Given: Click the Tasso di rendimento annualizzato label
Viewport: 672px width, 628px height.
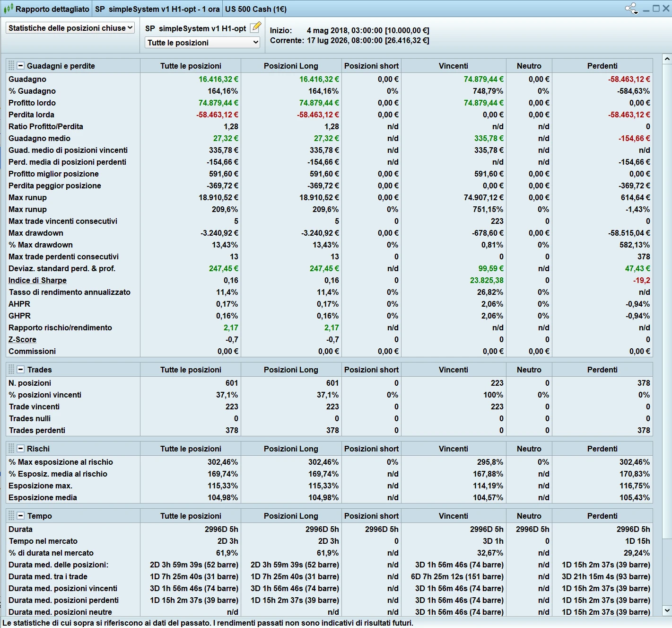Looking at the screenshot, I should point(70,292).
